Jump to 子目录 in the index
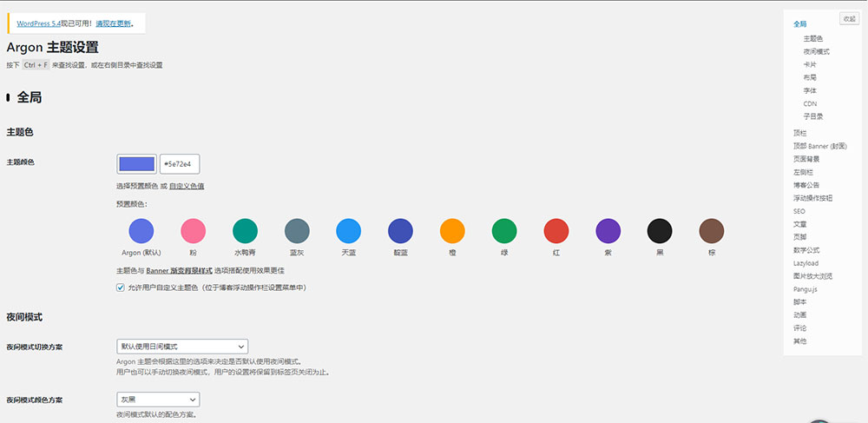This screenshot has width=868, height=423. [813, 116]
